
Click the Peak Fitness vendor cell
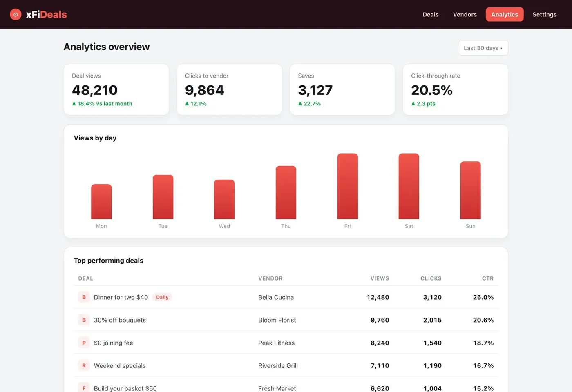[x=277, y=343]
